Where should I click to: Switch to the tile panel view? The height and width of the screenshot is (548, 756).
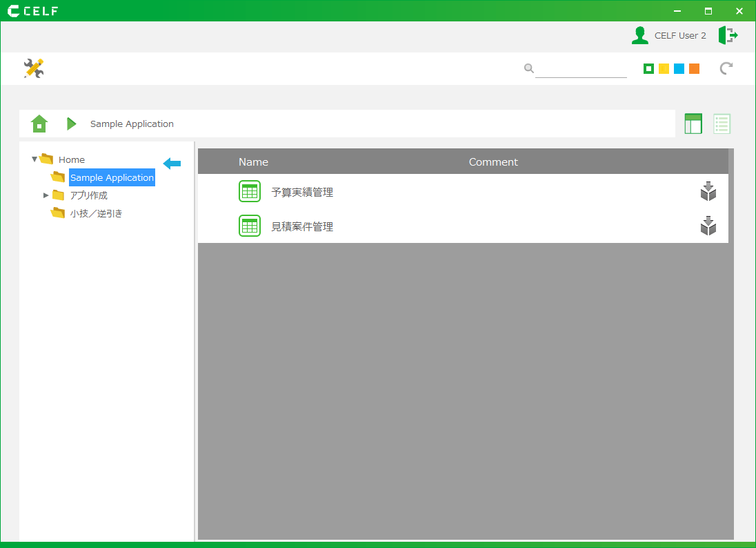(693, 124)
